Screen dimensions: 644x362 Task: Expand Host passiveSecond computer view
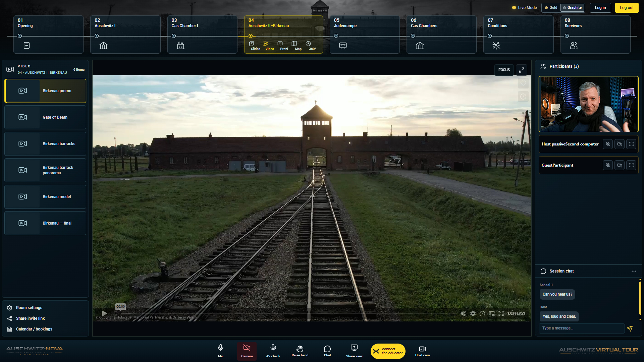coord(631,144)
